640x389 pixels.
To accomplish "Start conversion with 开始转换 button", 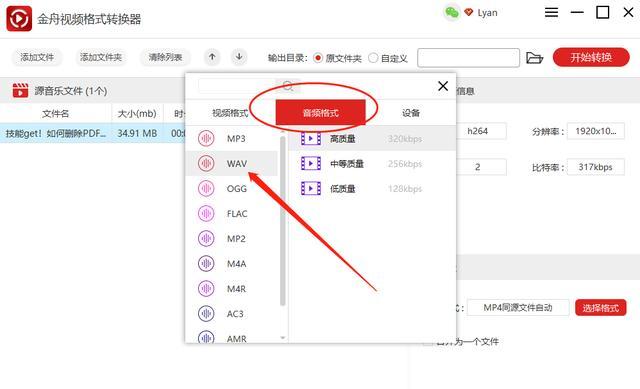I will coord(591,57).
